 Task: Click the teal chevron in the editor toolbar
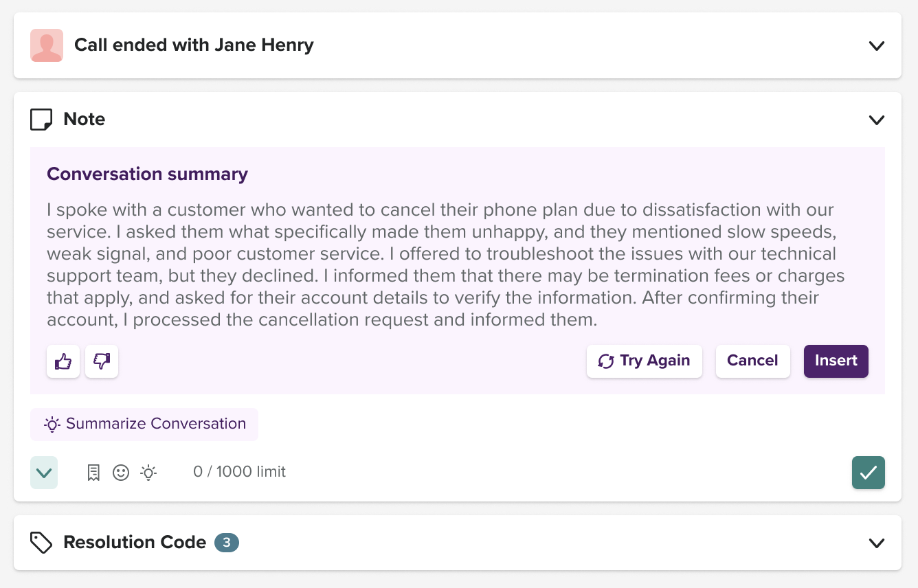pyautogui.click(x=43, y=473)
